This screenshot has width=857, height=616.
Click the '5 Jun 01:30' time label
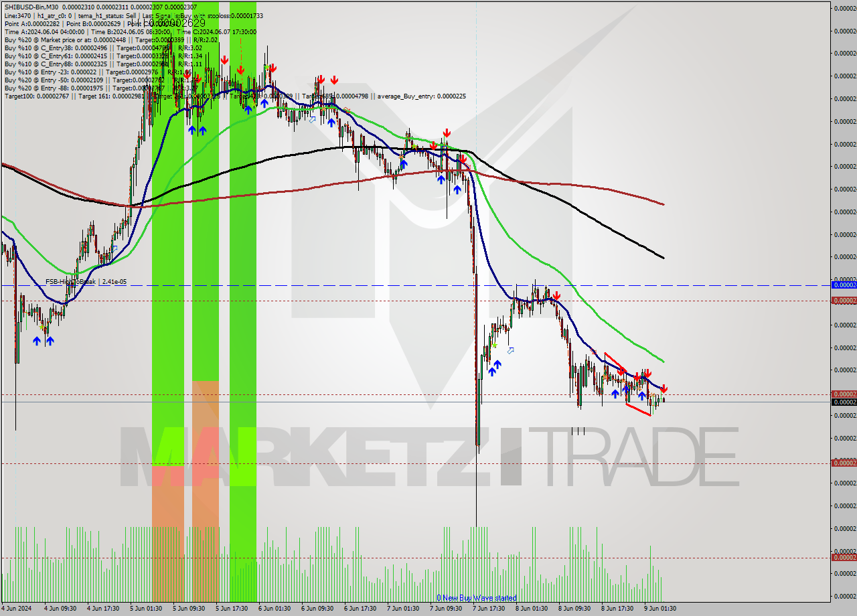145,609
